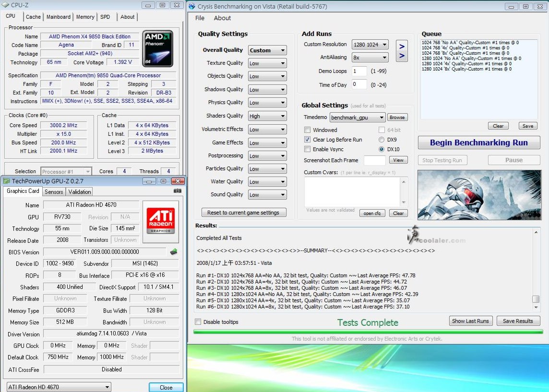Click the CPU-Z title bar icon

(5, 5)
